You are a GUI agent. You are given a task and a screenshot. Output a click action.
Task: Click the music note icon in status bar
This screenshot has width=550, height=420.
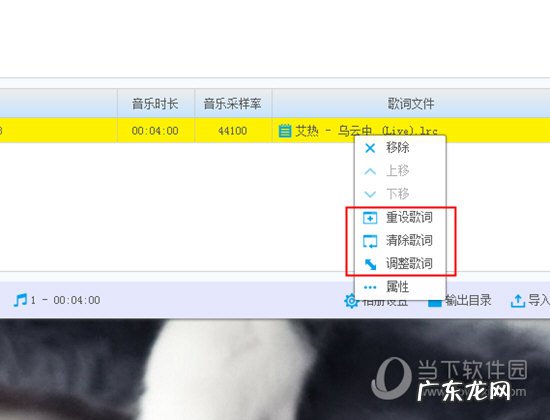(x=20, y=300)
